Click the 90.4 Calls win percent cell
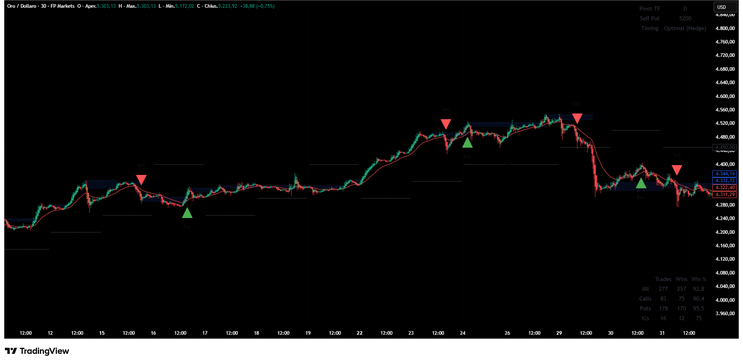The width and height of the screenshot is (743, 362). [698, 299]
